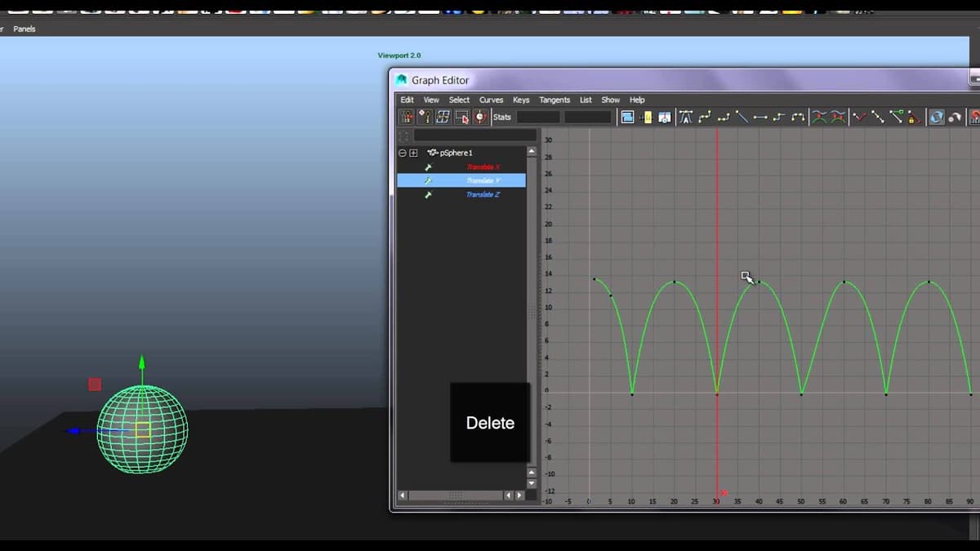
Task: Click the Break Tangents icon
Action: [x=859, y=117]
